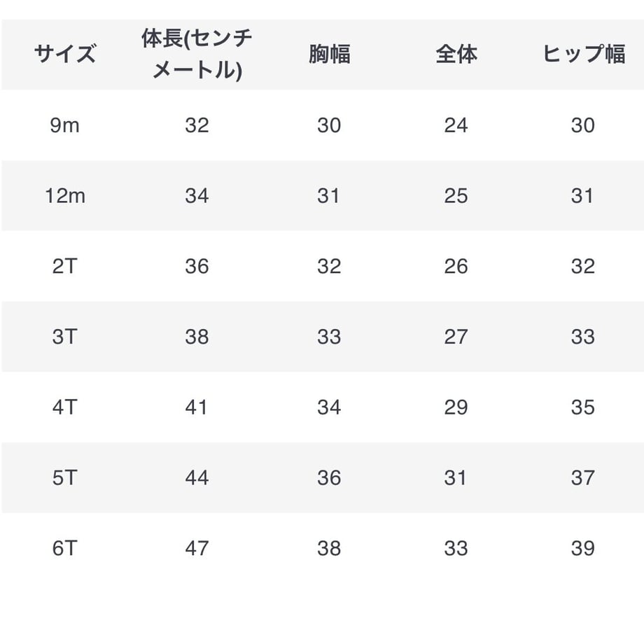Click the 全体 value 29 in 4T row
The image size is (644, 644).
pos(456,407)
